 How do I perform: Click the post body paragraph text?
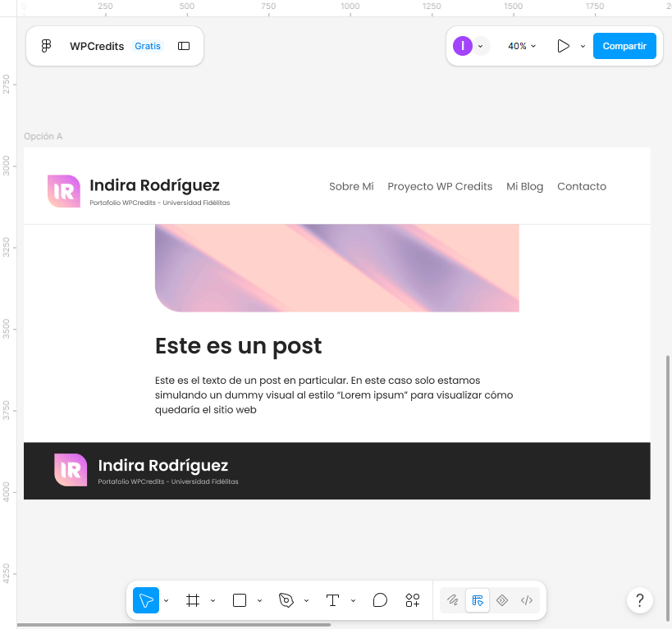pos(334,395)
